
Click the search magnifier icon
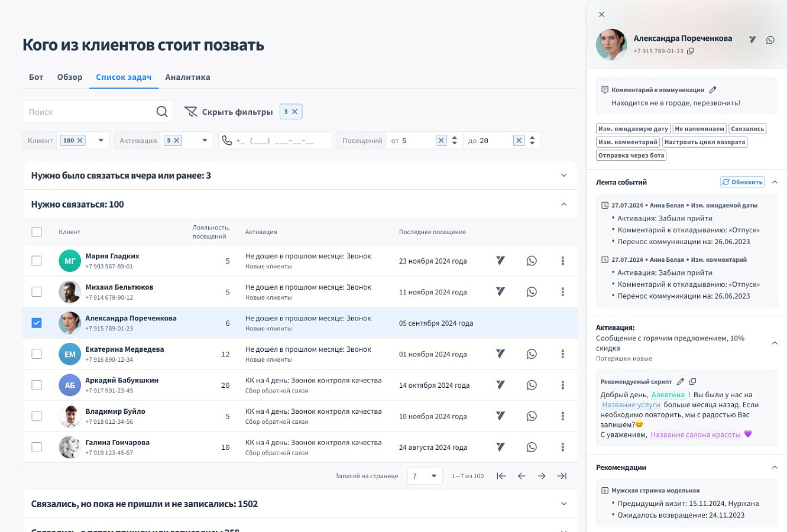[x=161, y=112]
